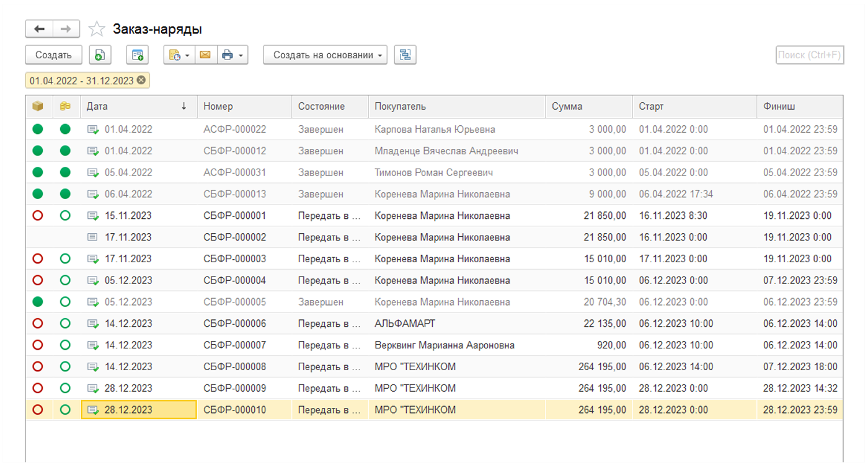The width and height of the screenshot is (868, 465).
Task: Click the filled green coins-column circle in row АСФР-000031
Action: pyautogui.click(x=65, y=172)
